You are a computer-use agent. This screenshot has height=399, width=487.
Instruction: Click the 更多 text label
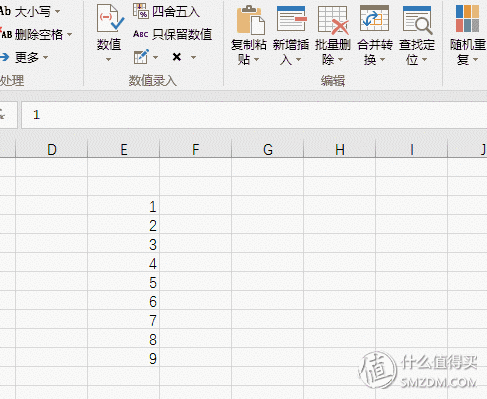pyautogui.click(x=27, y=58)
